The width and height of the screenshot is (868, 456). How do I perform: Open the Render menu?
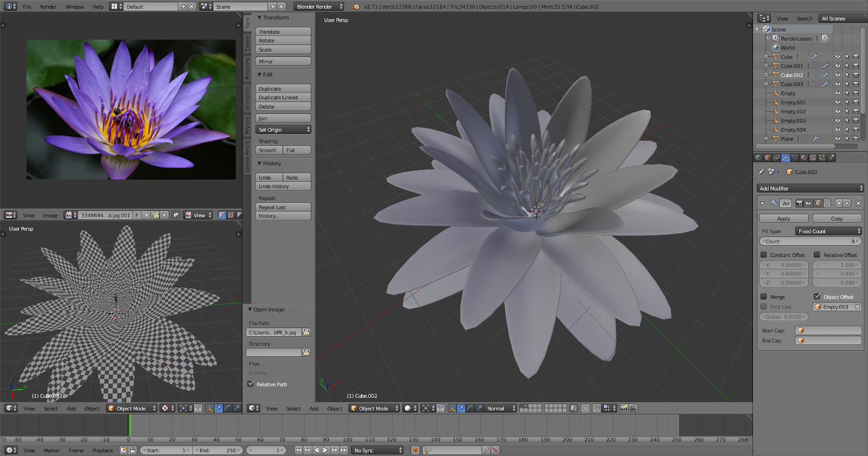click(48, 7)
